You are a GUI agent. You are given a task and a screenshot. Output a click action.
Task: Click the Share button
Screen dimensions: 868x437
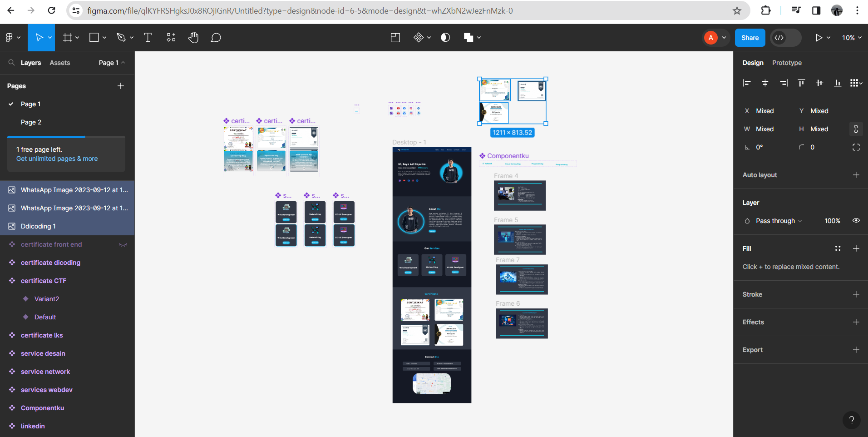tap(750, 38)
